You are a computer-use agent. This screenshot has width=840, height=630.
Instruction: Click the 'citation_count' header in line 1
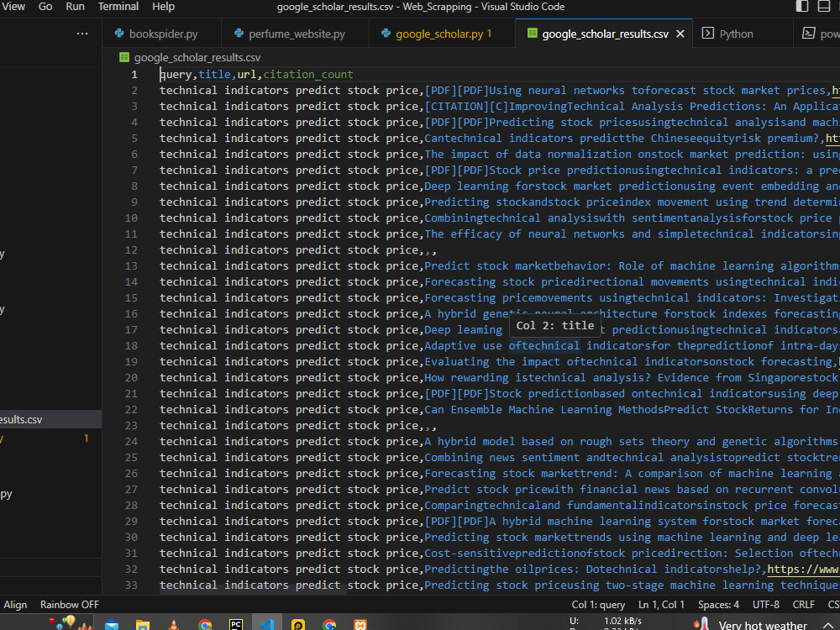[x=308, y=75]
